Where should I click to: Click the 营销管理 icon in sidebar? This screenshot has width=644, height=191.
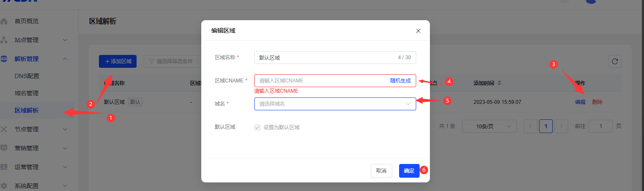[x=4, y=148]
